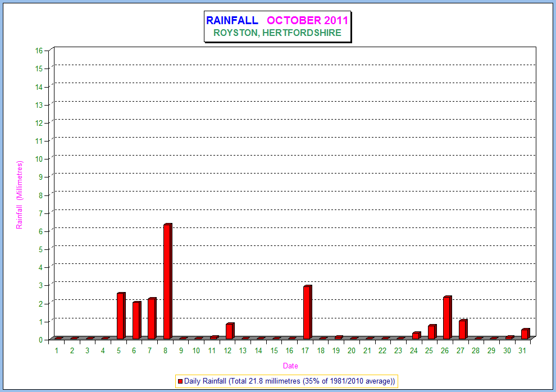The image size is (556, 392).
Task: Select the x-axis tick label 1
Action: 57,350
